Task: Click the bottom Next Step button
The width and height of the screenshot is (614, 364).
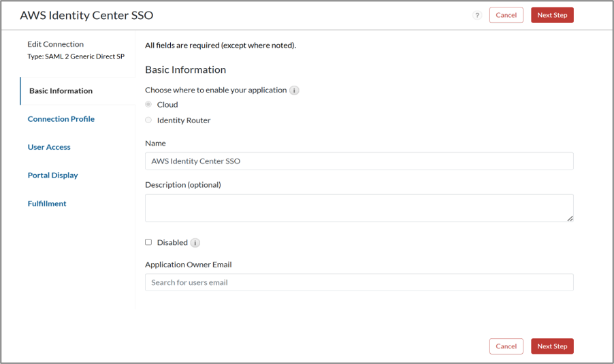Action: pos(552,346)
